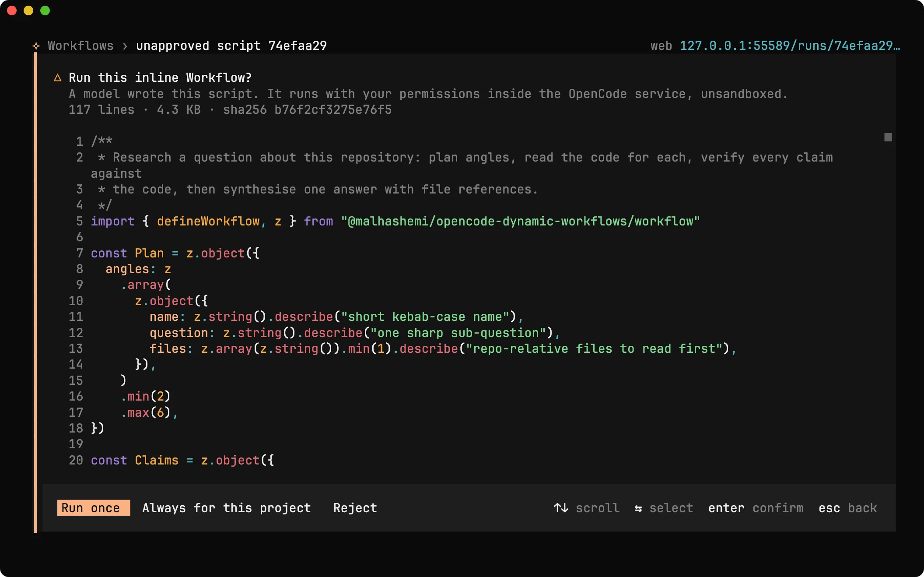924x577 pixels.
Task: Click 'unapproved script 74efaa29' title
Action: [231, 46]
